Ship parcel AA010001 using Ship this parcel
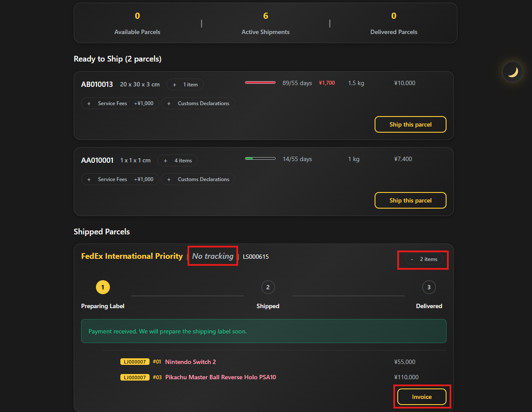This screenshot has width=532, height=412. (410, 200)
